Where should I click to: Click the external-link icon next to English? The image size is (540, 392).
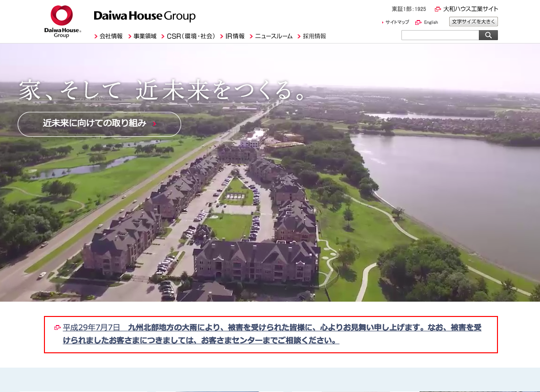point(418,22)
